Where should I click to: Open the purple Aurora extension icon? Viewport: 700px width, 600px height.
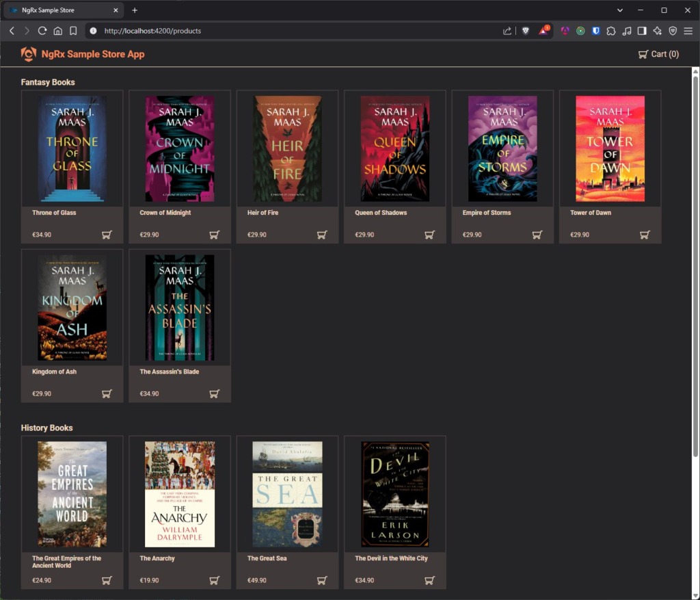[565, 31]
